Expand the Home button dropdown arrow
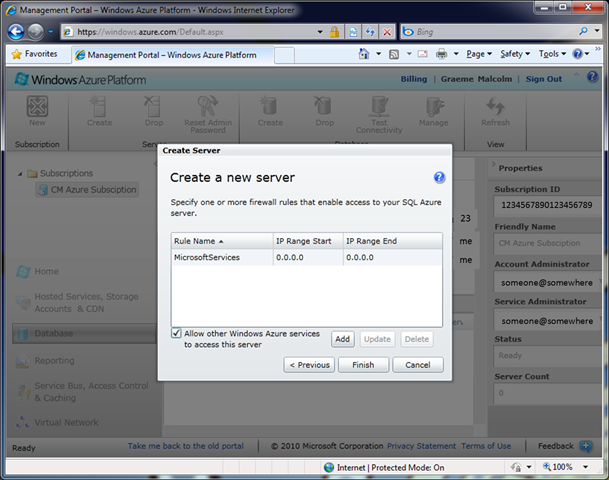Viewport: 609px width, 480px height. point(378,54)
